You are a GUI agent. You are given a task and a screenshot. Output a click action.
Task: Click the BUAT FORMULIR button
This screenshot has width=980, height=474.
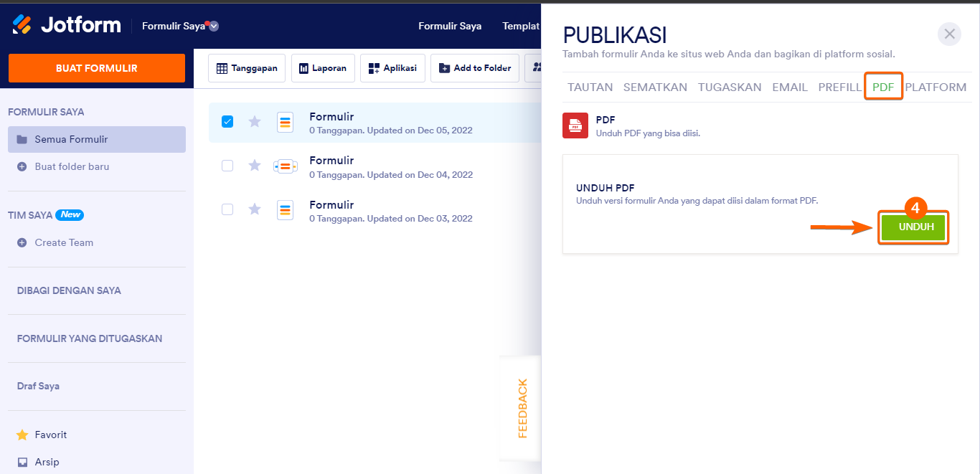pos(97,68)
